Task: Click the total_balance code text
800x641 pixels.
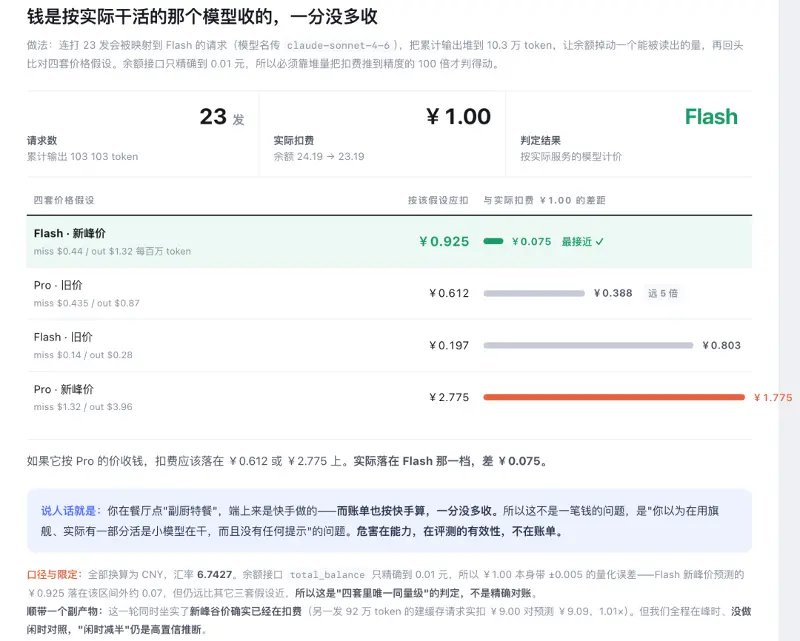Action: [x=327, y=575]
